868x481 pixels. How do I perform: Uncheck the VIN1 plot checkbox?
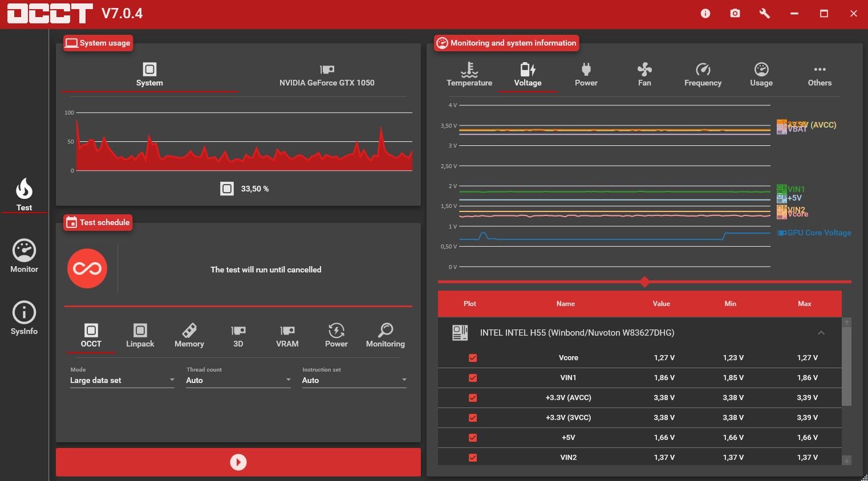pyautogui.click(x=473, y=378)
